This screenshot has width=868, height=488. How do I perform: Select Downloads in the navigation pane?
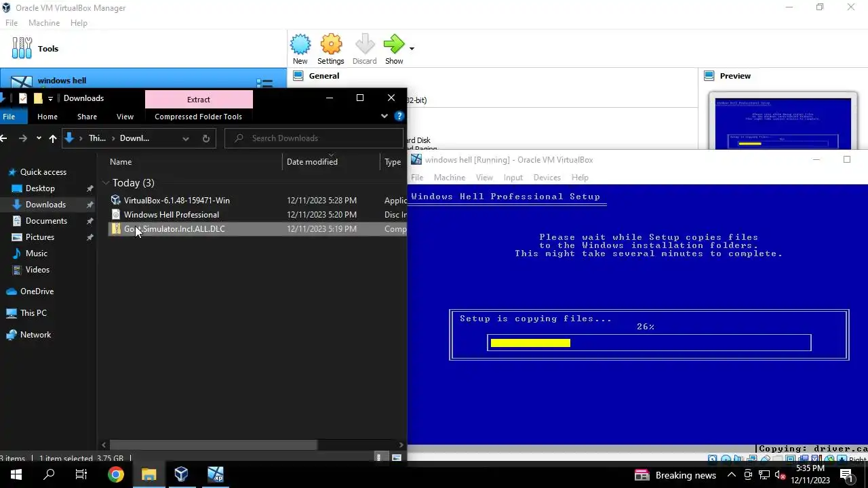(45, 205)
